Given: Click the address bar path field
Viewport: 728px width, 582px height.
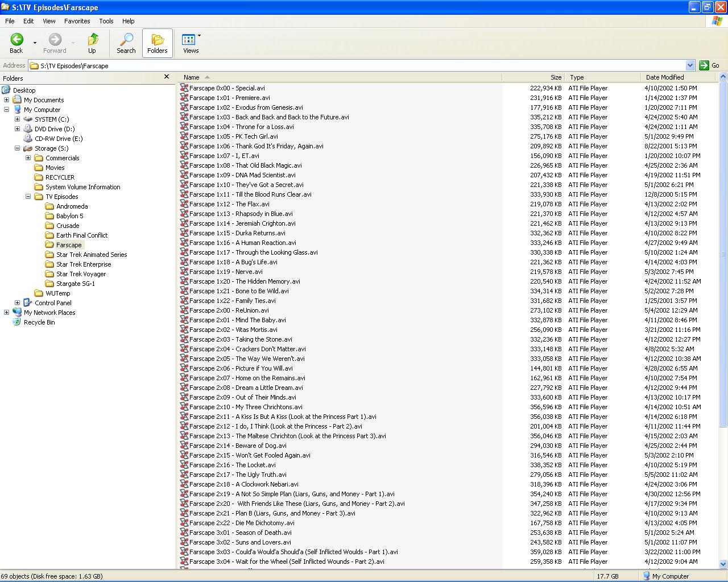Looking at the screenshot, I should pyautogui.click(x=357, y=65).
